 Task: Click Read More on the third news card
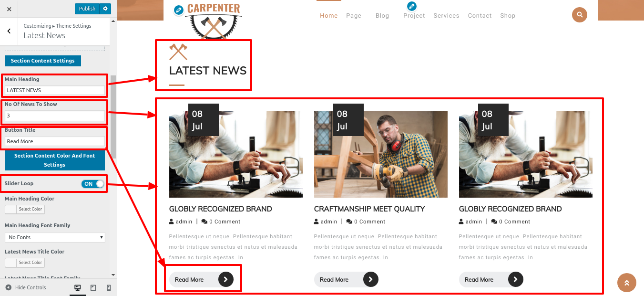point(491,280)
